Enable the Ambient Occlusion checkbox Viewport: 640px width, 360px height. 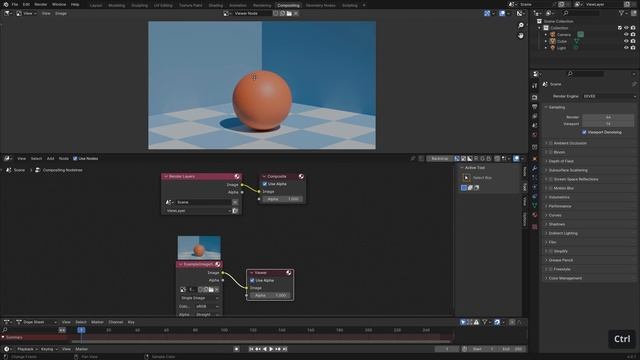coord(551,143)
